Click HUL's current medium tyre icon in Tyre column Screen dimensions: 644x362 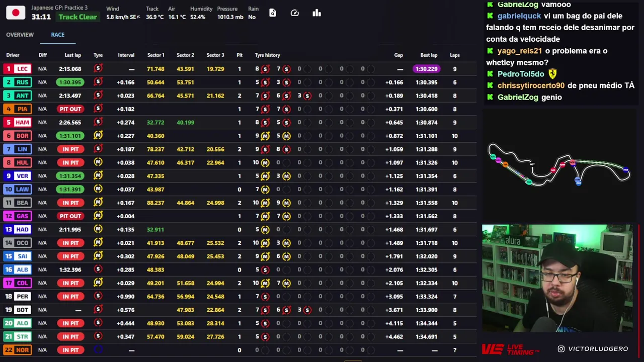coord(98,162)
